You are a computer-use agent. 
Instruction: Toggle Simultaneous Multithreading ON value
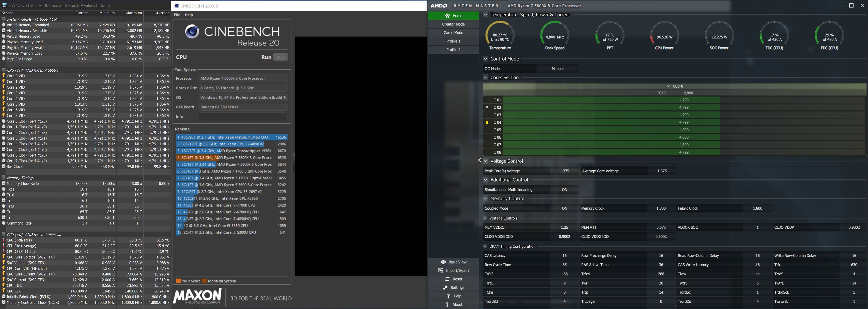(564, 190)
